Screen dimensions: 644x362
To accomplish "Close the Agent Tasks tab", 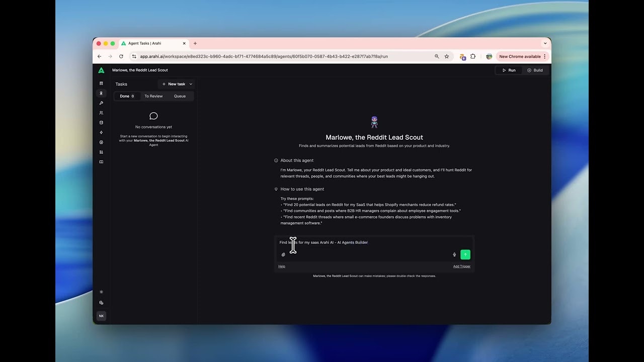I will point(185,43).
